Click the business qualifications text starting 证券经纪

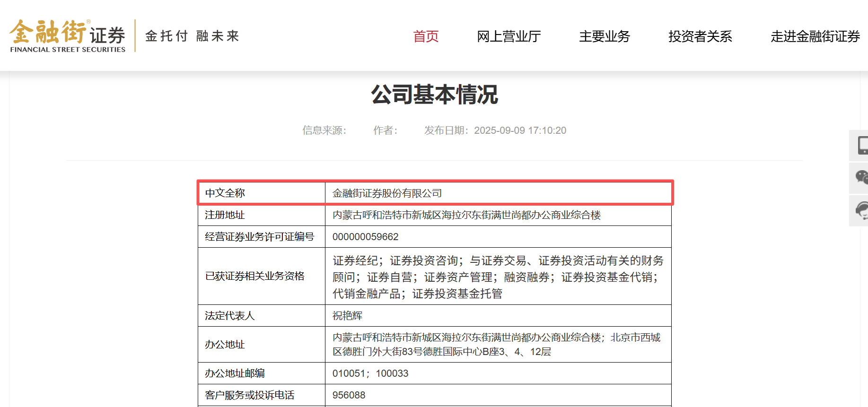pos(498,277)
